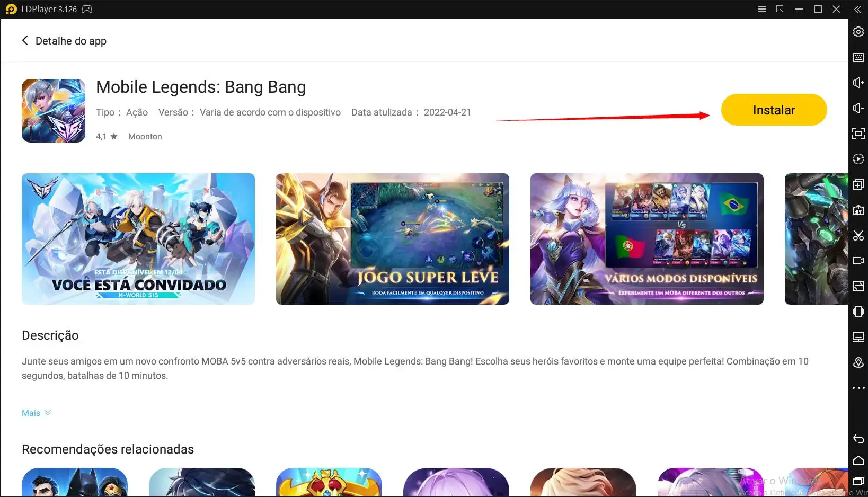The width and height of the screenshot is (868, 497).
Task: Click the shake device icon
Action: (858, 312)
